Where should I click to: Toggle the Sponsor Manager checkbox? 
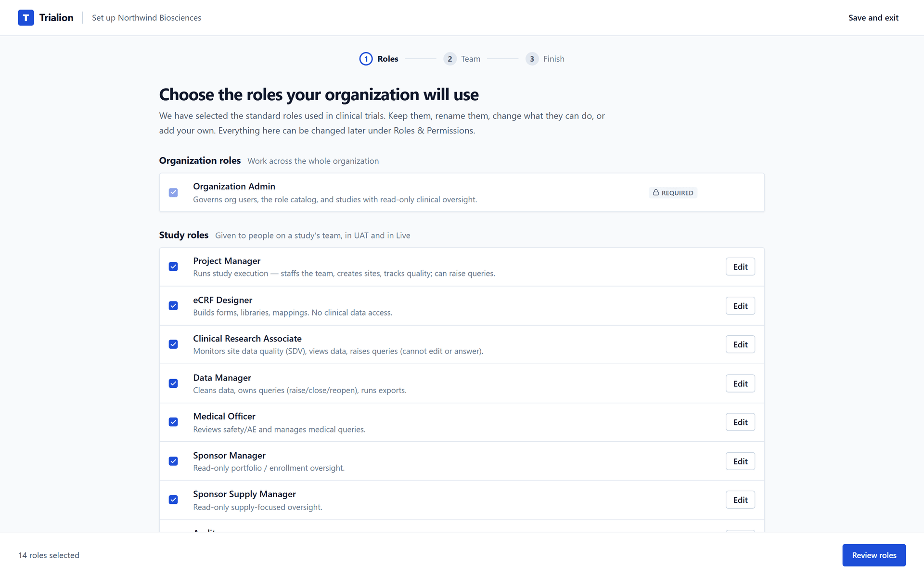point(173,461)
